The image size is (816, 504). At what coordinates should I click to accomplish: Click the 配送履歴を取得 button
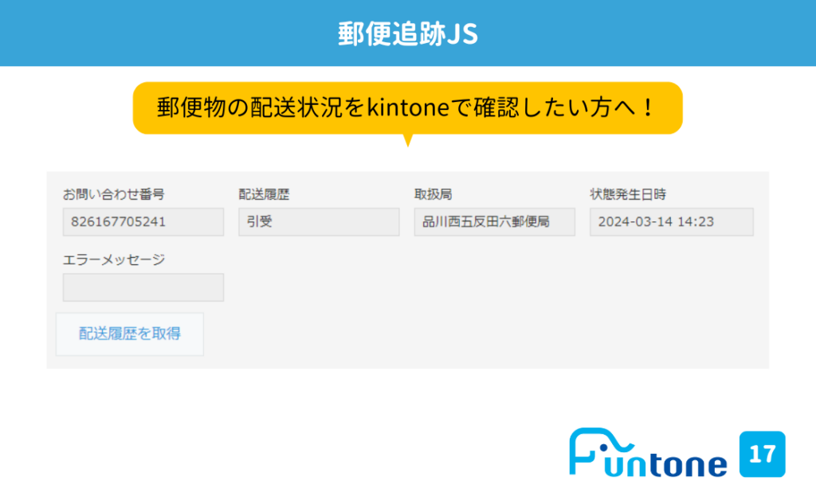[x=129, y=334]
